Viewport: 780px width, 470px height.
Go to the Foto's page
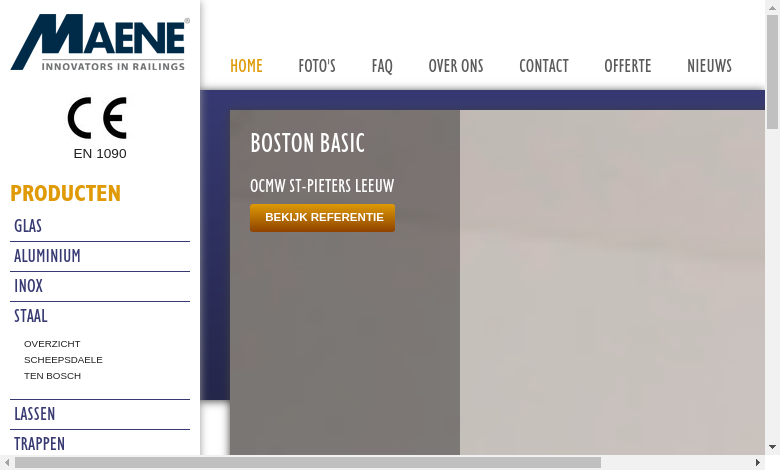pyautogui.click(x=317, y=66)
